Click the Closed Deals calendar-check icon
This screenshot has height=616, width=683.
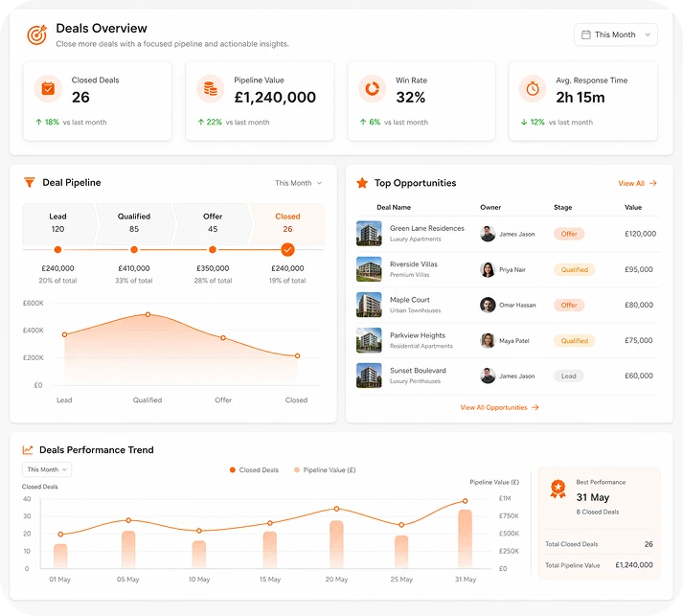pos(48,88)
